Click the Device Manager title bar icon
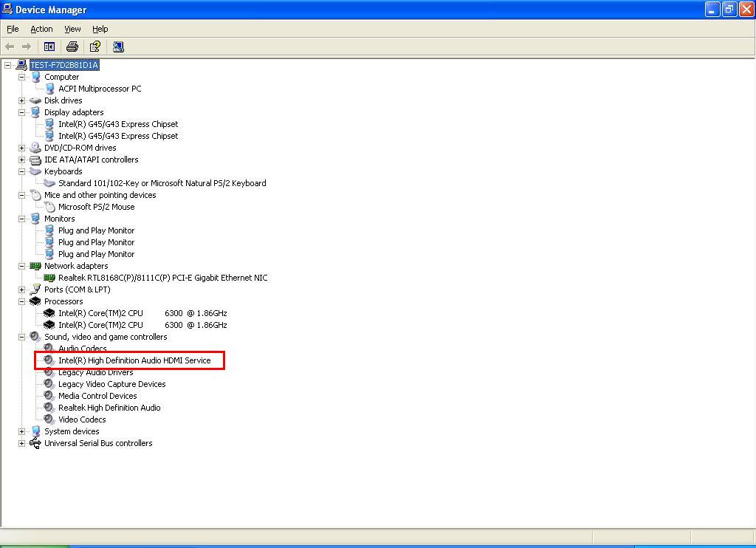The height and width of the screenshot is (548, 756). [7, 9]
